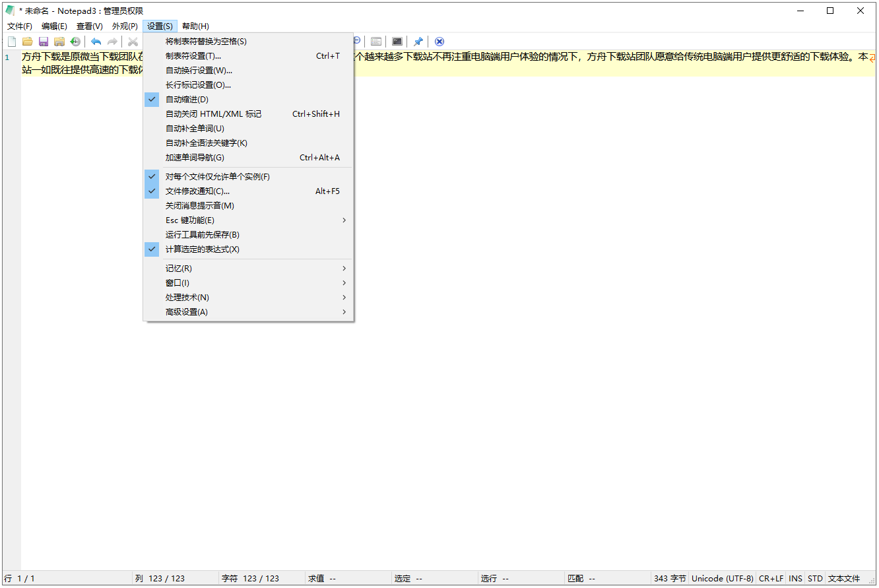Click the Unicode (UTF-8) encoding indicator
The height and width of the screenshot is (588, 879).
(x=722, y=578)
